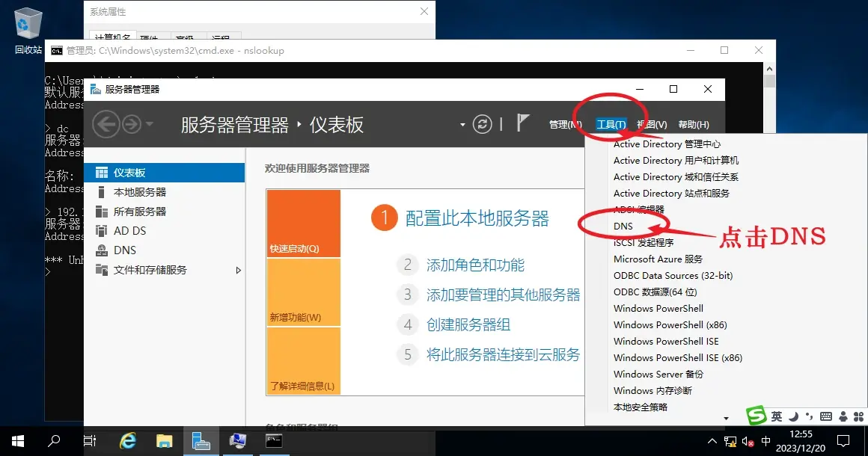Click the tools menu scroll-down arrow

point(726,419)
